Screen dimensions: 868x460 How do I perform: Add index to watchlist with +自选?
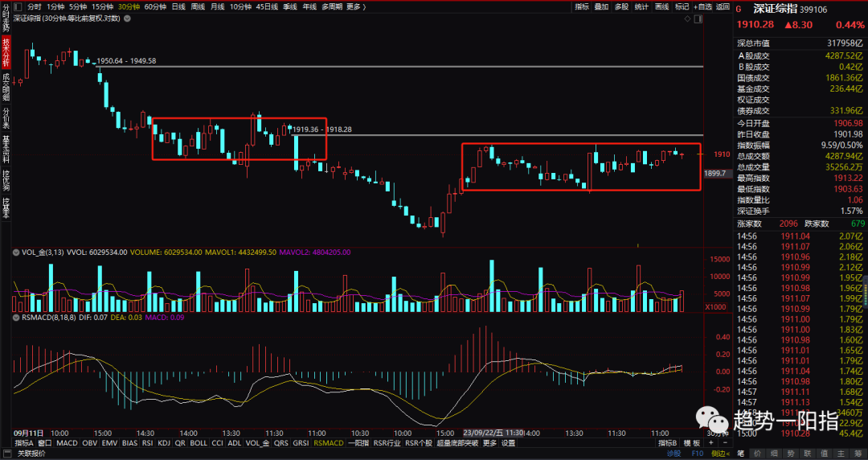pyautogui.click(x=702, y=6)
